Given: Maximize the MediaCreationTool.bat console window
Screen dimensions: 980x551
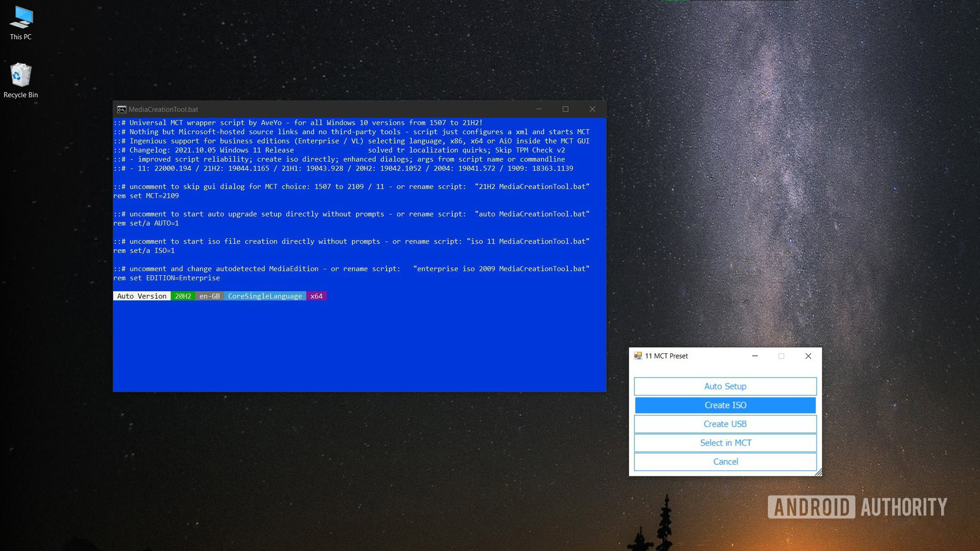Looking at the screenshot, I should (566, 109).
